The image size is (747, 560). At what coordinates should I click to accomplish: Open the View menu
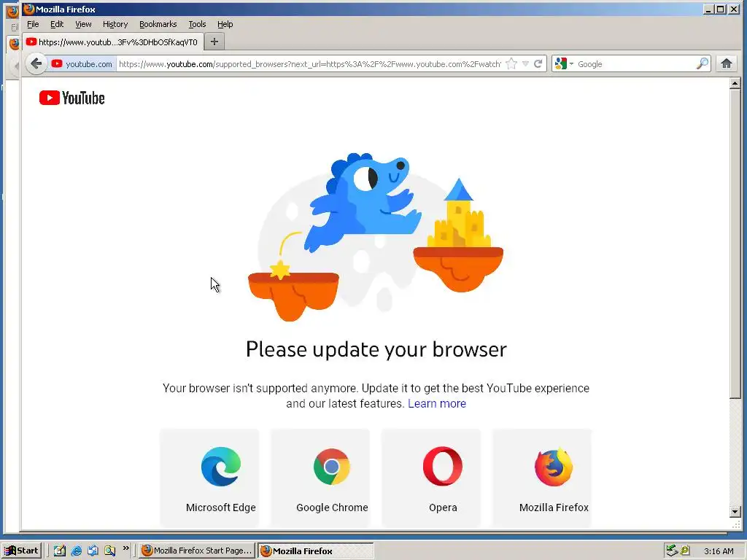83,24
